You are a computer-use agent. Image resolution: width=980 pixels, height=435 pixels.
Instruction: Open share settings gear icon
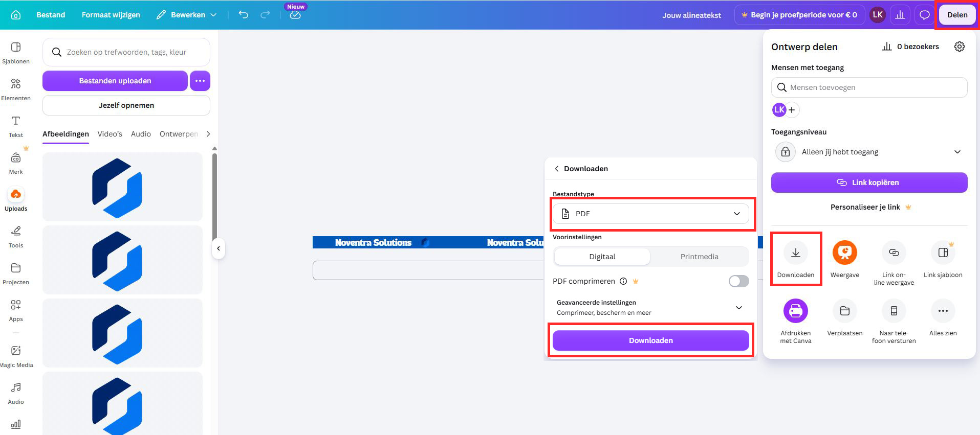coord(959,47)
